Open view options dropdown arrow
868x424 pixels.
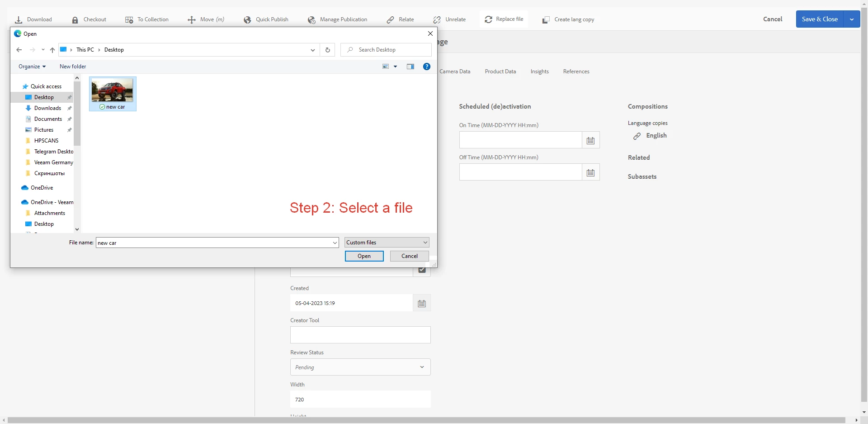395,67
